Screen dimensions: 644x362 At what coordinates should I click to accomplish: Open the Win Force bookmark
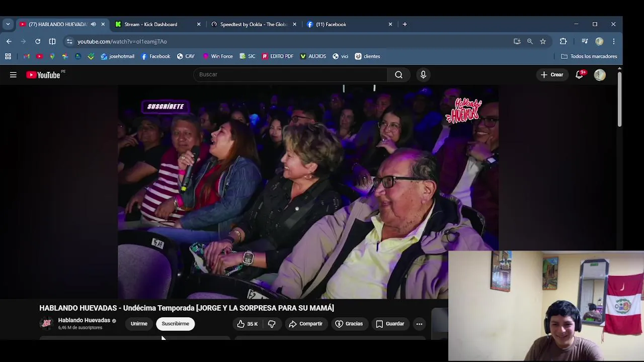click(x=217, y=56)
